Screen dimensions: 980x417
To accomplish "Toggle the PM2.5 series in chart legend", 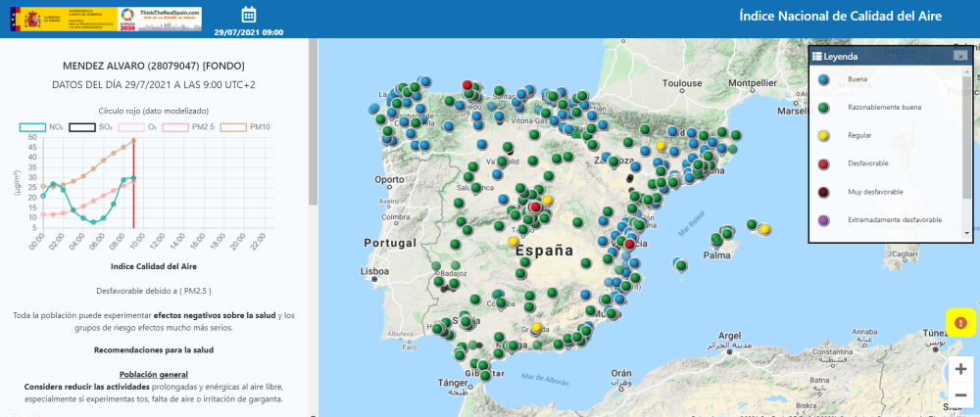I will click(186, 126).
